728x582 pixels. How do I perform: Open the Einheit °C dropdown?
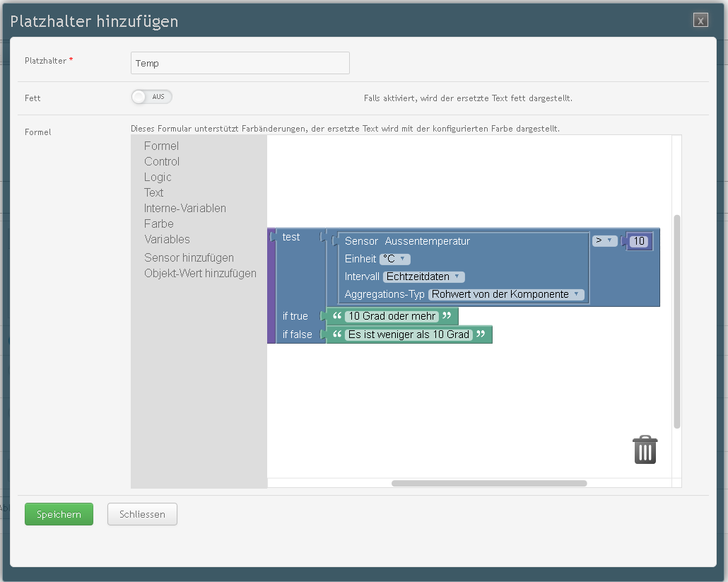point(395,259)
